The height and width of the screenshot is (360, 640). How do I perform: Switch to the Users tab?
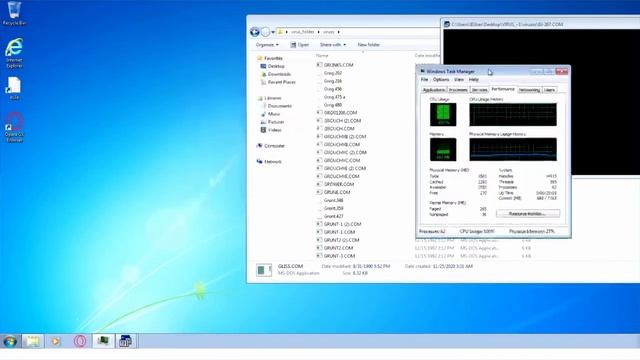click(x=549, y=90)
